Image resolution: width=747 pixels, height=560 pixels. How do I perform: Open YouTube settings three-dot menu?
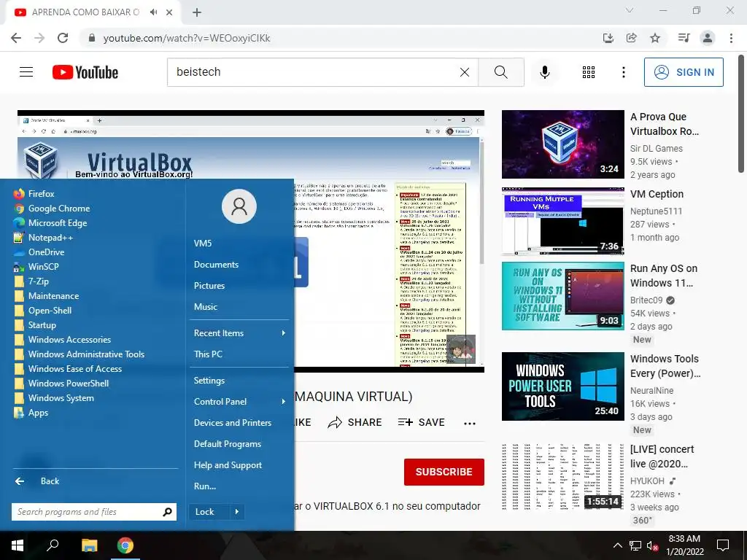[623, 72]
